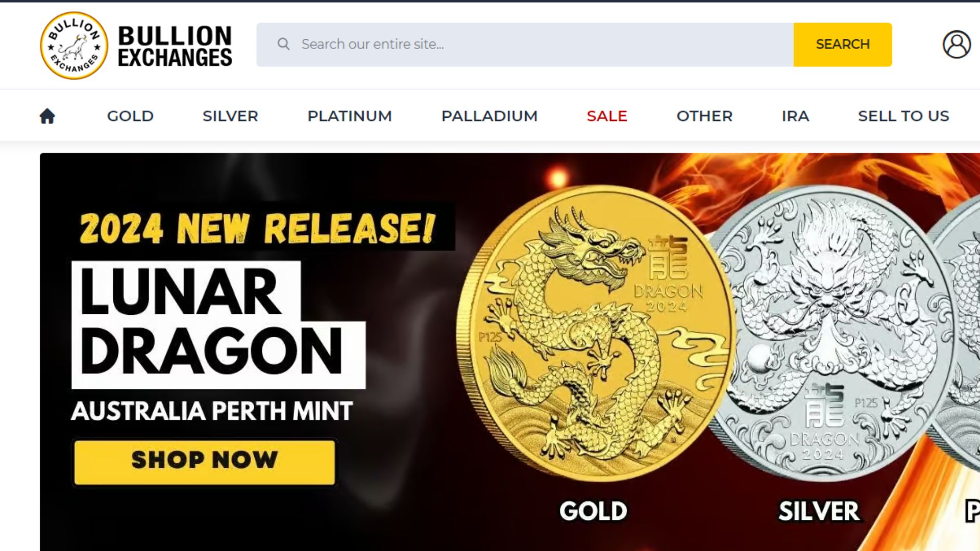Click the home icon in navigation bar

(47, 116)
